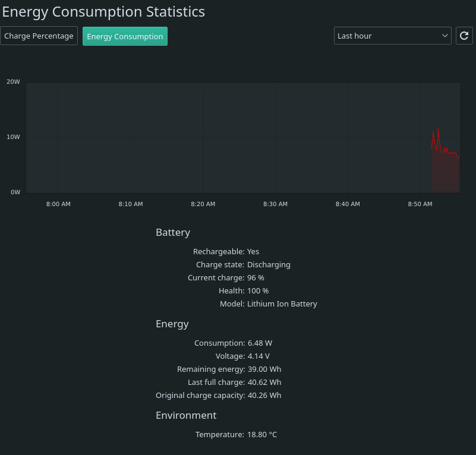Click the 8:20 AM time axis label
This screenshot has width=476, height=455.
click(203, 204)
